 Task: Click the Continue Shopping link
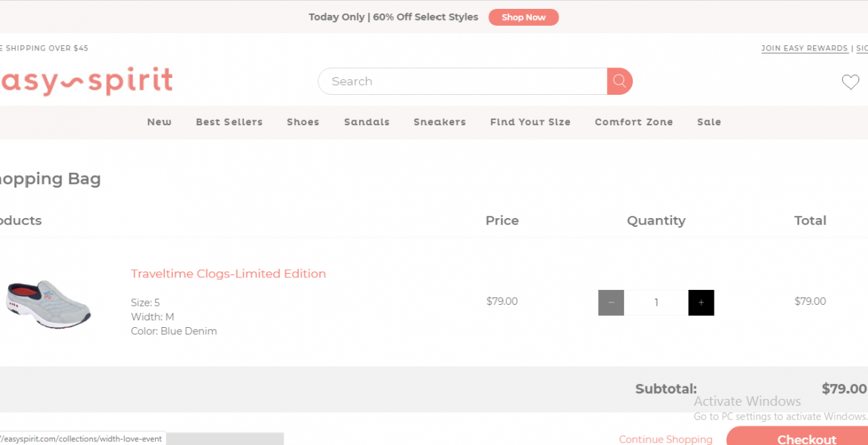[665, 439]
